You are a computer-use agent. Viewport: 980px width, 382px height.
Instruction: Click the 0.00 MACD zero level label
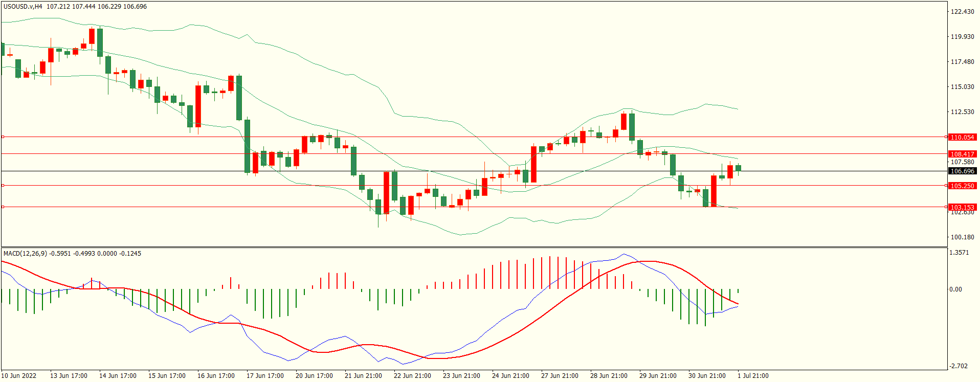coord(955,289)
